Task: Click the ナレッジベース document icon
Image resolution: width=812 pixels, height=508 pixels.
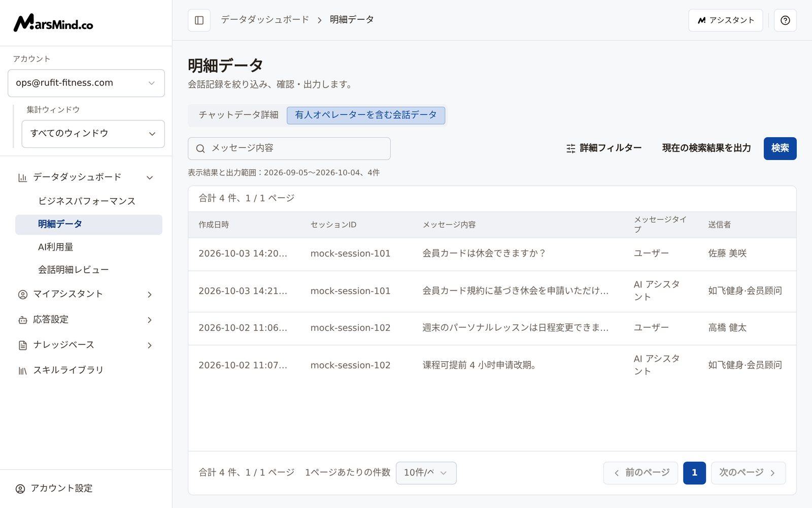Action: 22,345
